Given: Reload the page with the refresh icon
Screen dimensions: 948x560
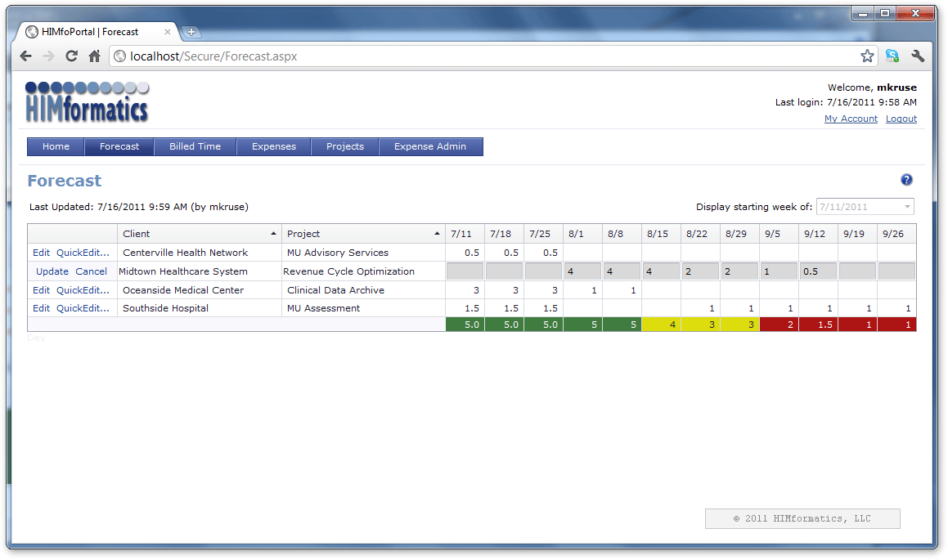Looking at the screenshot, I should [71, 56].
